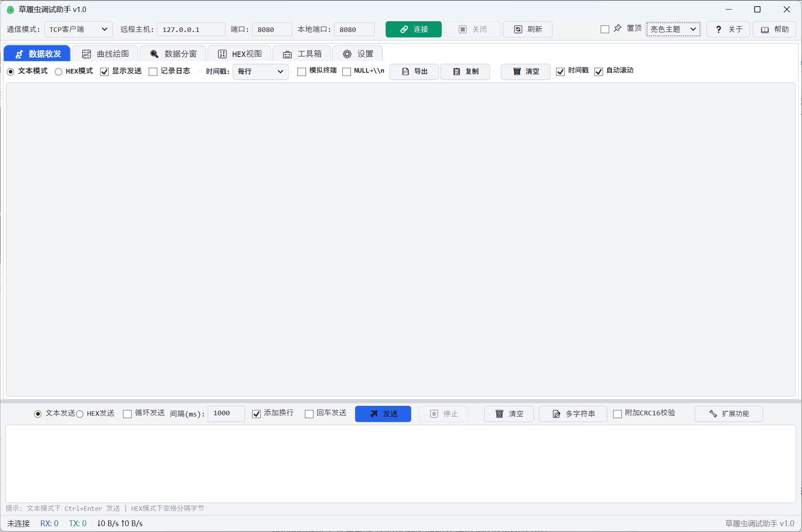Open the 时间戳 每行 dropdown
This screenshot has height=532, width=802.
pyautogui.click(x=260, y=71)
